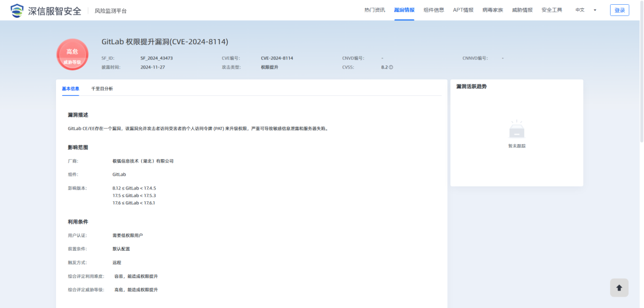Click the 漏洞活跃趋势 panel heading
Viewport: 644px width, 308px height.
tap(472, 86)
